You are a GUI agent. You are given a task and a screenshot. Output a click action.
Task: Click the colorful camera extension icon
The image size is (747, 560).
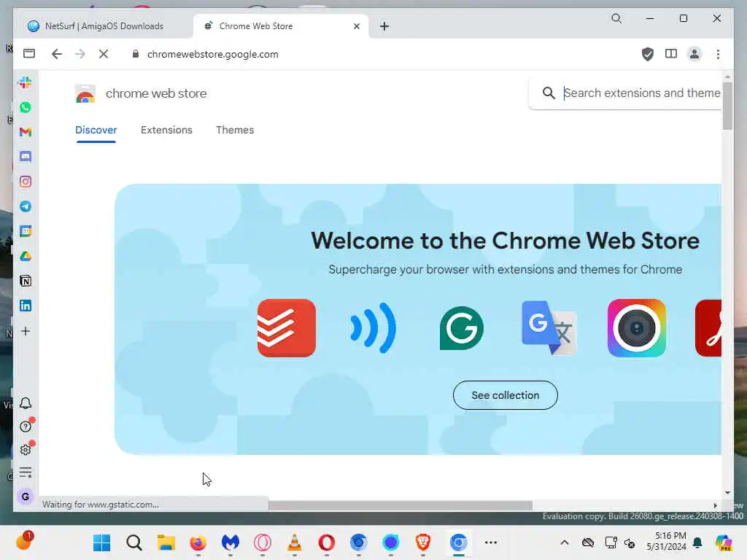(x=636, y=328)
